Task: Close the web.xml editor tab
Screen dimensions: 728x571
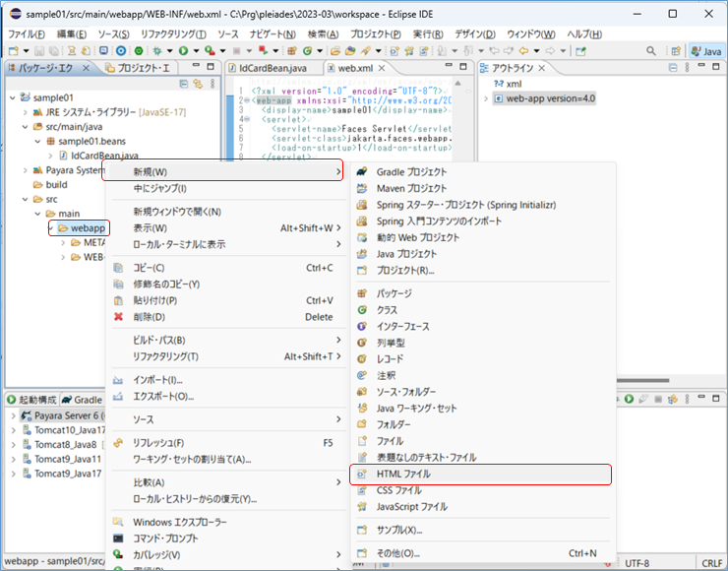Action: [382, 68]
